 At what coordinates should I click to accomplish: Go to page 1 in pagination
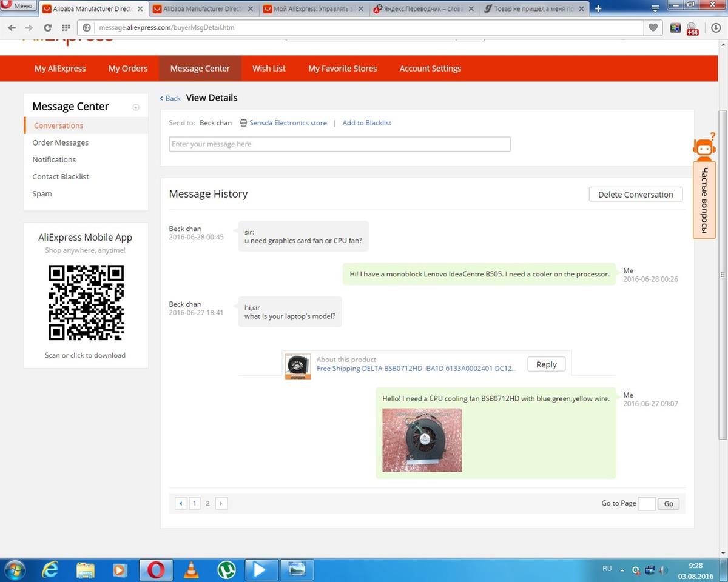coord(194,503)
